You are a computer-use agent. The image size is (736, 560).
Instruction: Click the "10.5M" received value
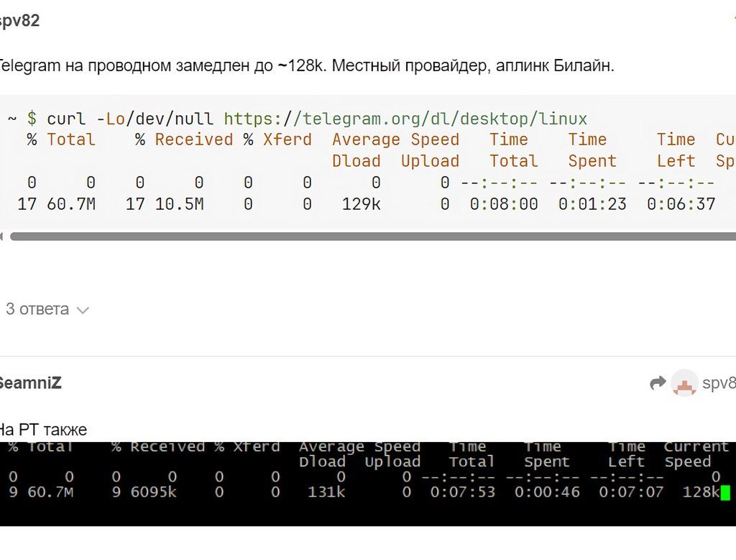click(179, 204)
